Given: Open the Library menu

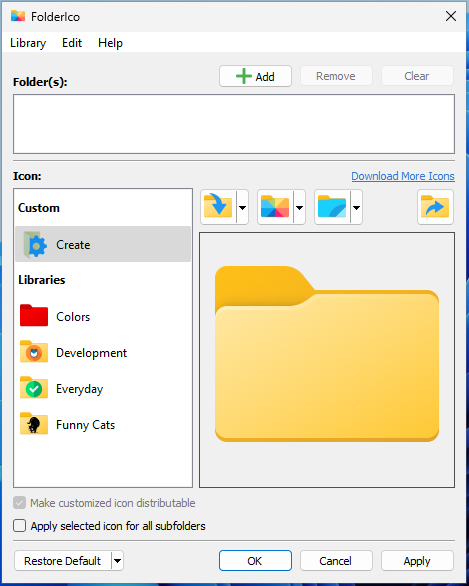Looking at the screenshot, I should (x=28, y=43).
